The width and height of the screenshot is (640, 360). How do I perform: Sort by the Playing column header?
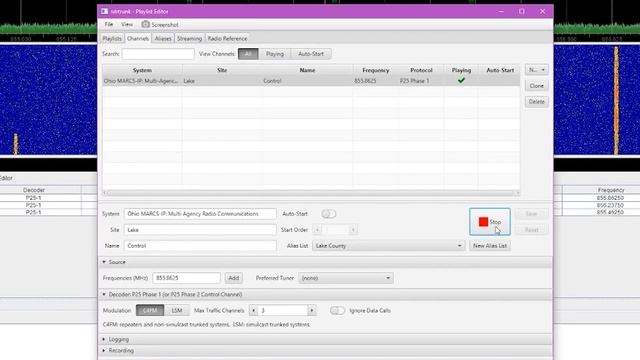coord(461,70)
